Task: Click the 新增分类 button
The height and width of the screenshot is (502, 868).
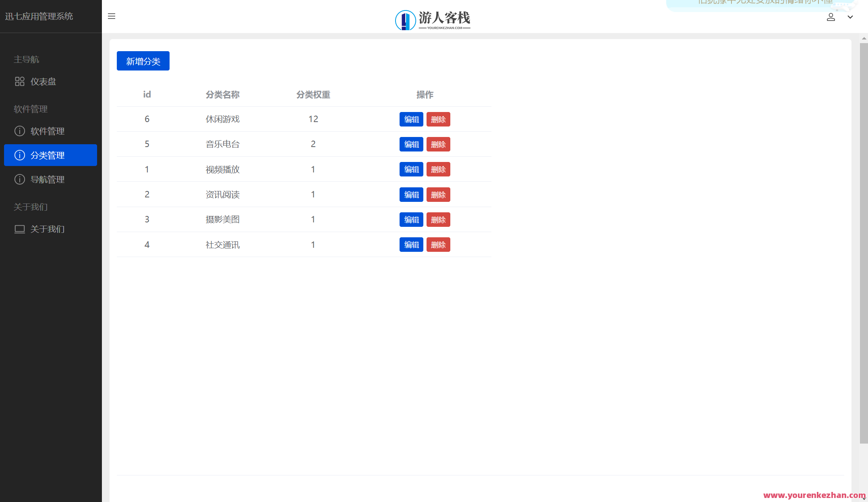Action: (x=143, y=61)
